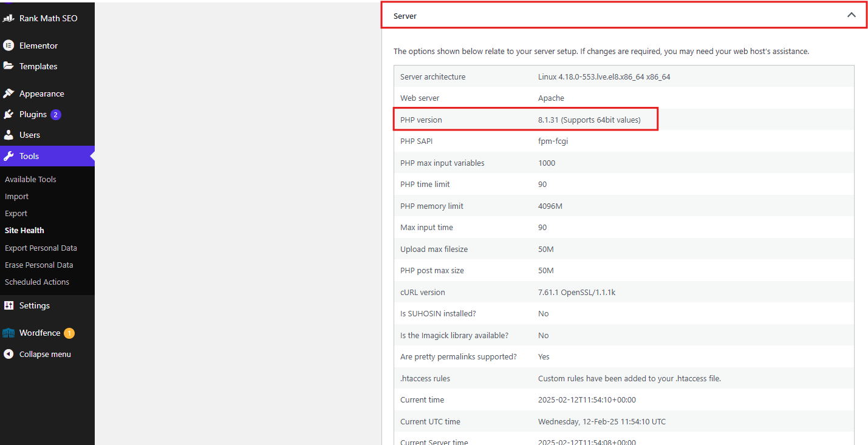Click the Wordfence shield icon
The image size is (868, 445).
(x=9, y=333)
